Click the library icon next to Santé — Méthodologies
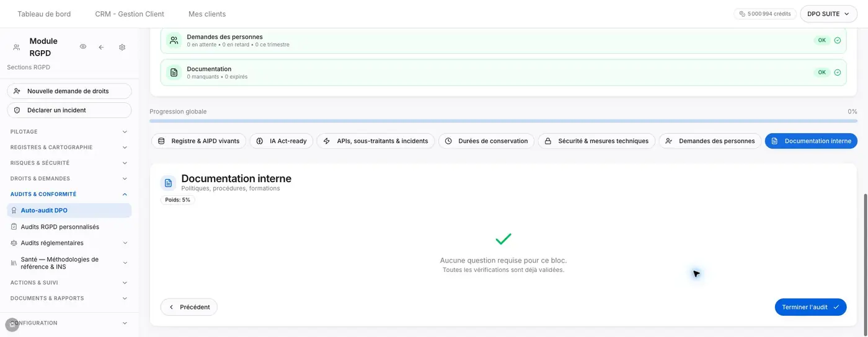868x337 pixels. coord(14,263)
